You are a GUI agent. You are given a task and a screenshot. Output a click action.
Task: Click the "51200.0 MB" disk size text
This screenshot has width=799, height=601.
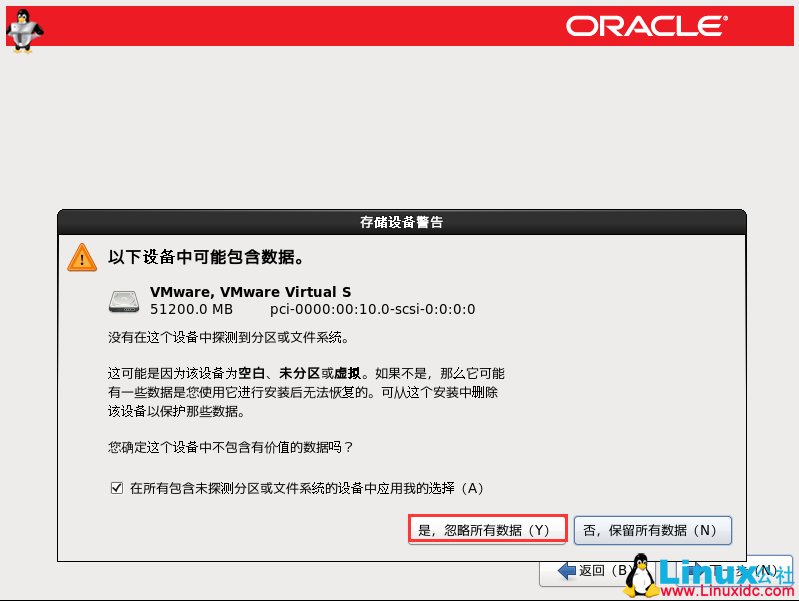tap(191, 309)
